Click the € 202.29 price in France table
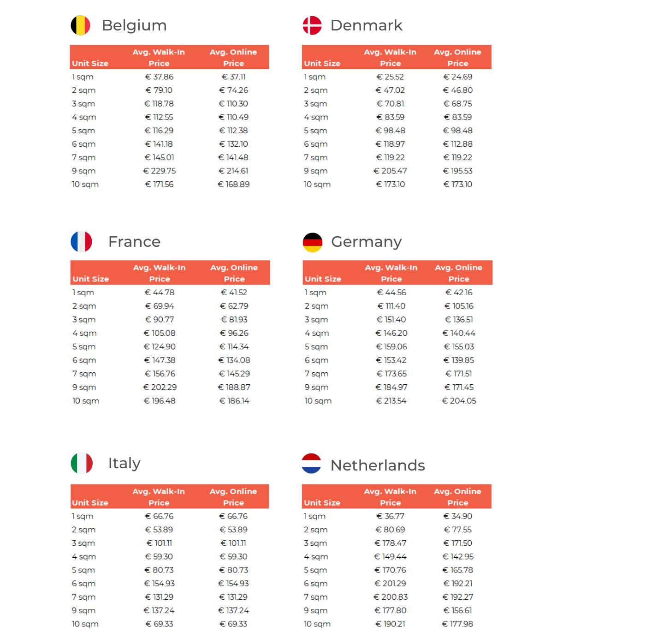 (x=160, y=387)
